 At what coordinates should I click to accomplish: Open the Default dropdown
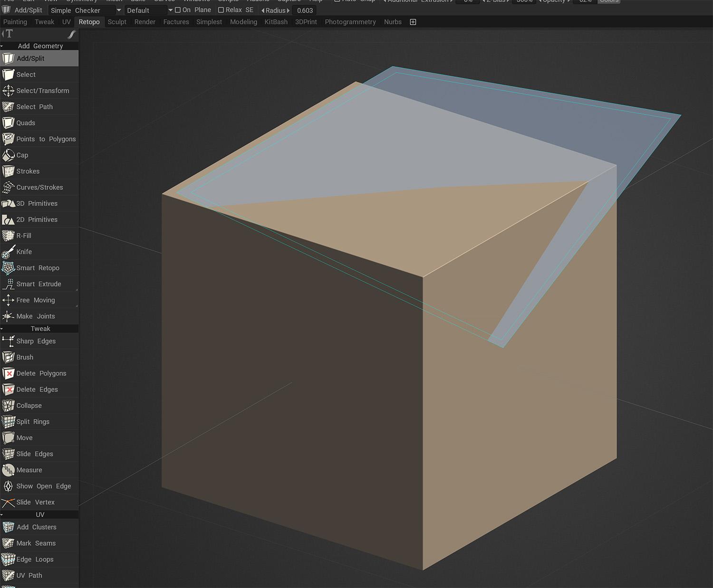click(149, 10)
